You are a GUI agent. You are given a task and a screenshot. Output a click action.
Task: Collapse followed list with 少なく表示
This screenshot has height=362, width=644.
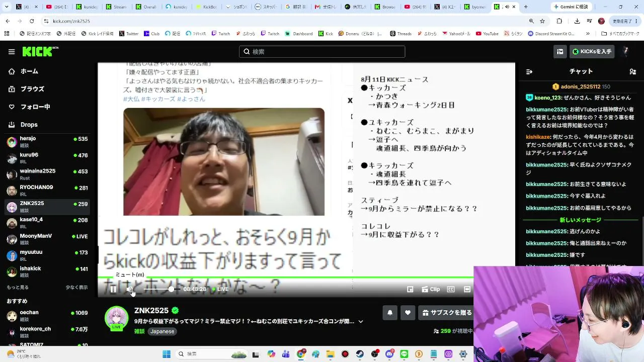[76, 288]
